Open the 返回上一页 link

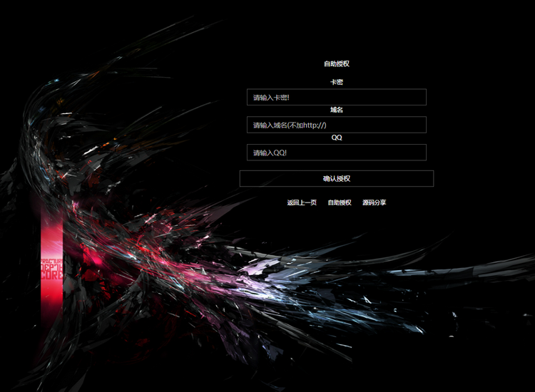[302, 202]
